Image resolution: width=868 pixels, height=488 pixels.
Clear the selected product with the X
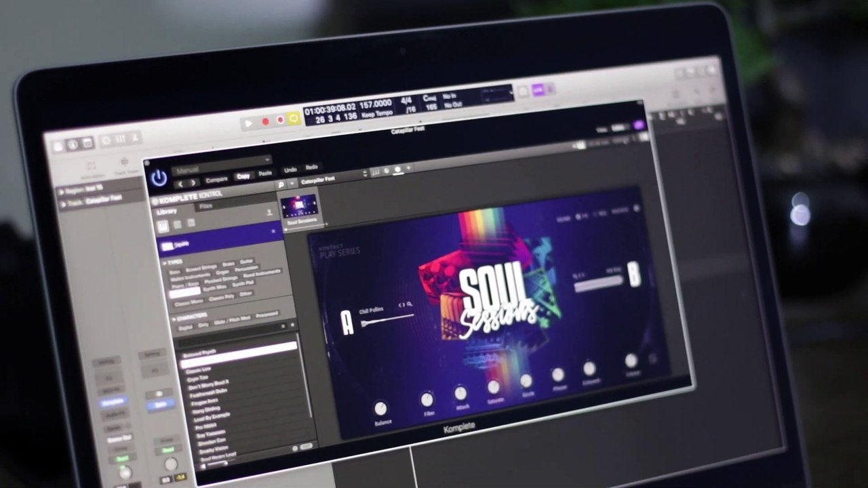(274, 231)
